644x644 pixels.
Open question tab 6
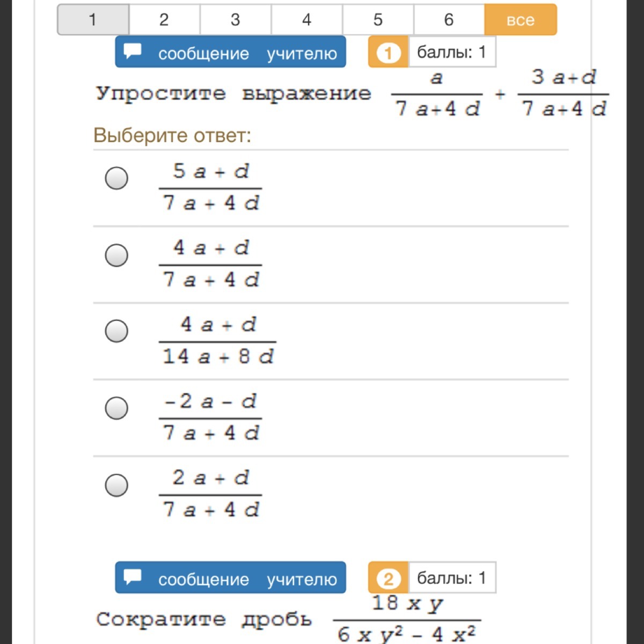[x=449, y=20]
